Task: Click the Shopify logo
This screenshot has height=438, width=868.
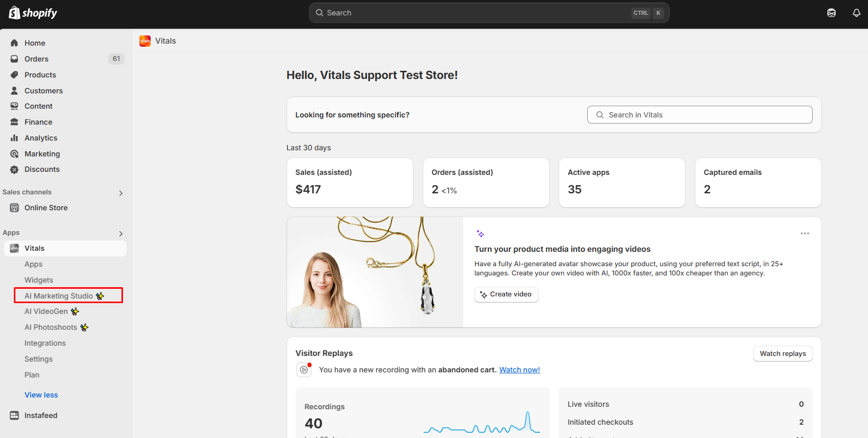Action: click(33, 13)
